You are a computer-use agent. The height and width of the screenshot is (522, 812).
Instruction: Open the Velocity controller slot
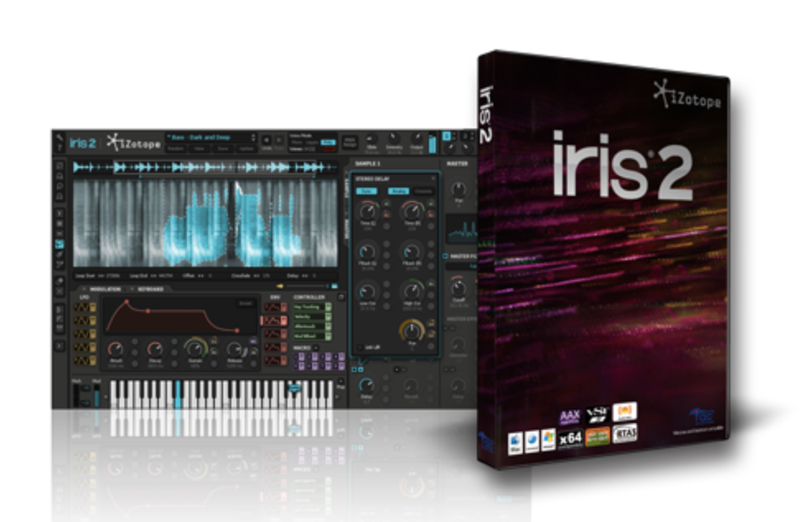pos(312,316)
